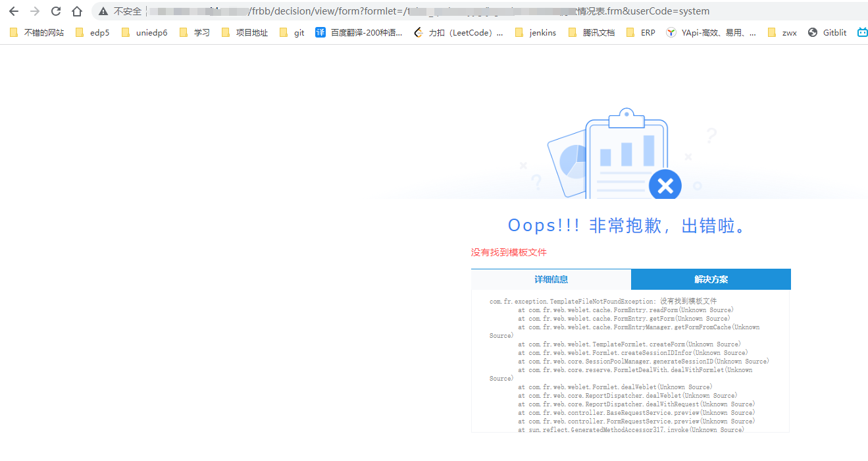
Task: Switch to the 解决方案 tab
Action: point(711,279)
